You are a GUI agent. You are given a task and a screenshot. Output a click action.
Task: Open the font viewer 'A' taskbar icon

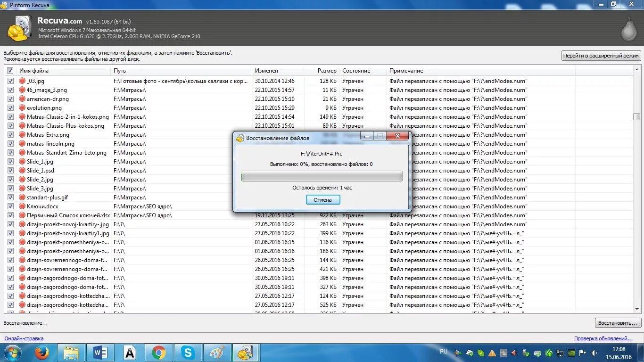pos(130,353)
